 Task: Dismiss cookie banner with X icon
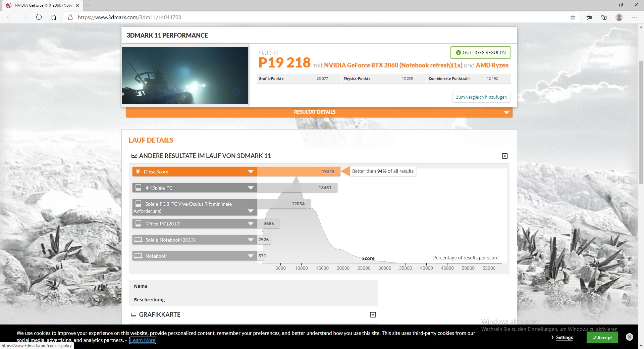pos(630,337)
